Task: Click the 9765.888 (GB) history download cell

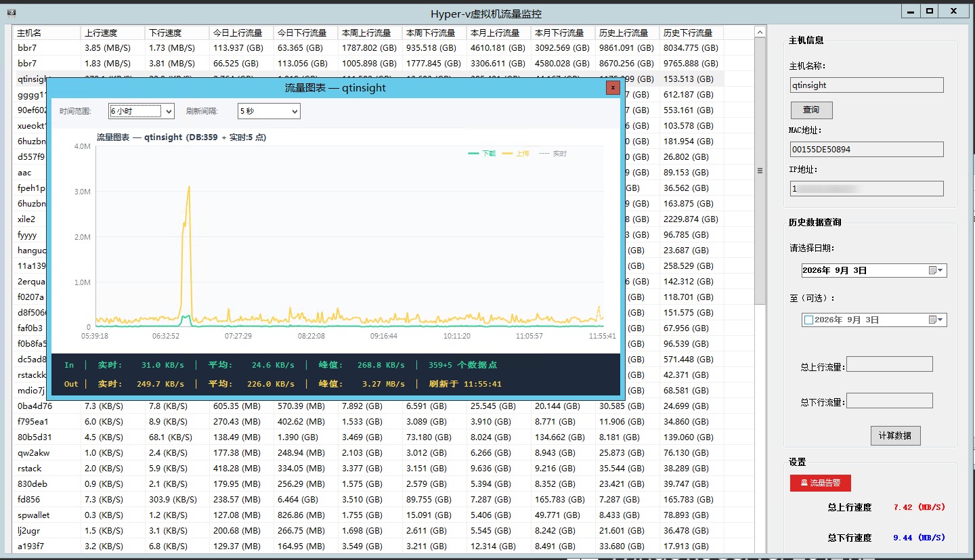Action: pos(691,63)
